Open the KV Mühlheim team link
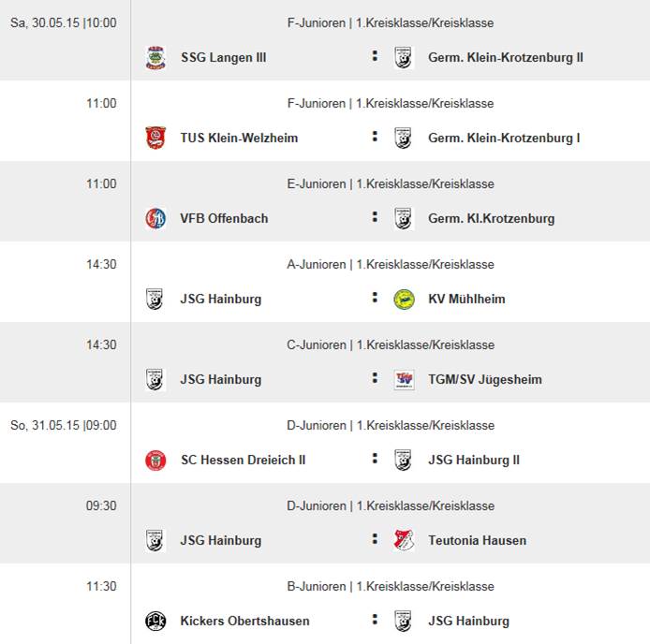Screen dimensions: 650x644 pyautogui.click(x=466, y=300)
